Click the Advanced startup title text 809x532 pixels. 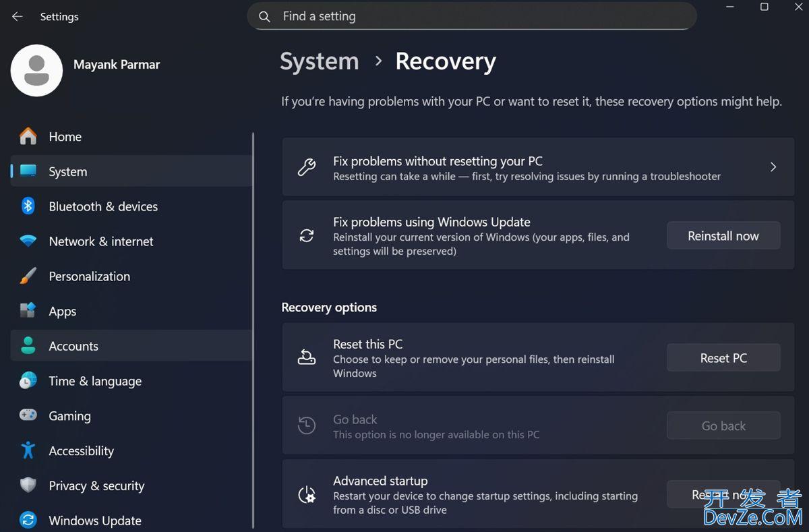pos(380,481)
